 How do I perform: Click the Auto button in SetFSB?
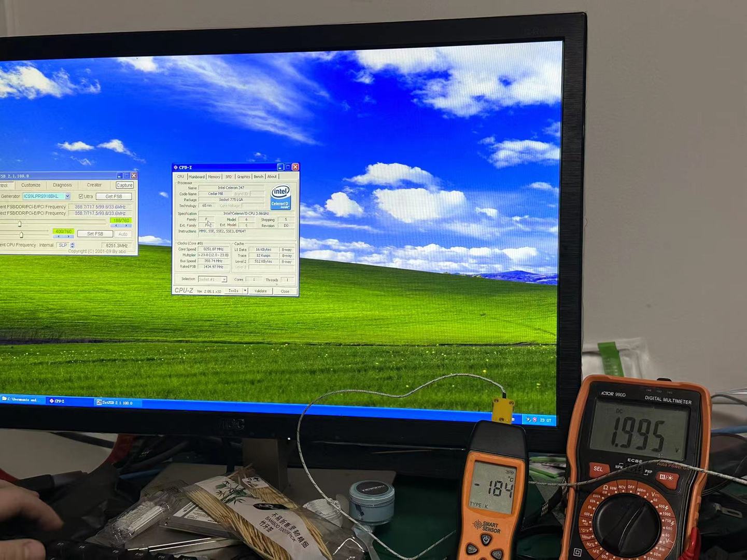(x=123, y=234)
